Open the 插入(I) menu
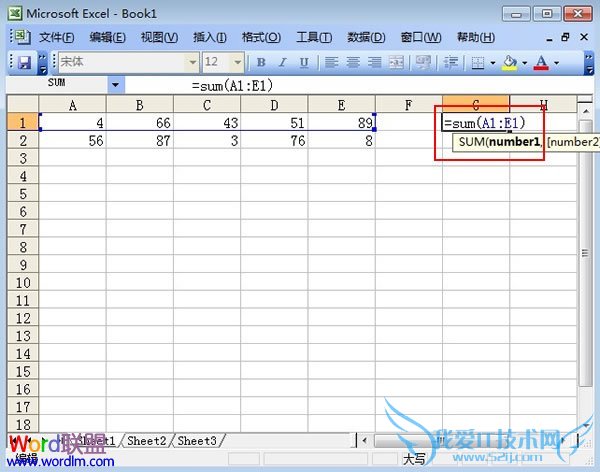Viewport: 600px width, 472px height. pyautogui.click(x=210, y=37)
